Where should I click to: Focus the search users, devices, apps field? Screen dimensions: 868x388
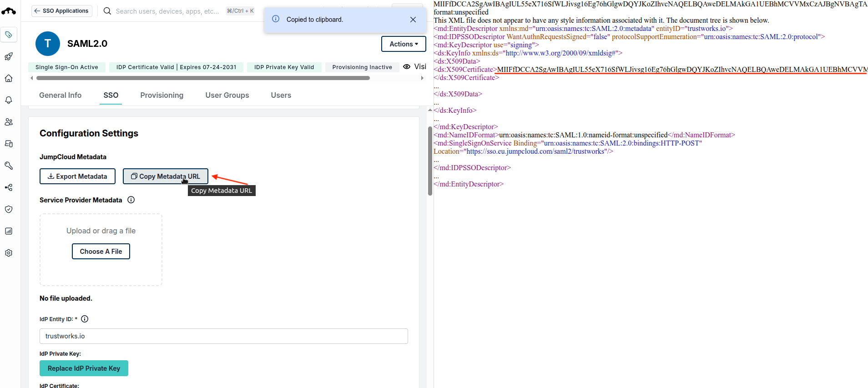pyautogui.click(x=167, y=11)
